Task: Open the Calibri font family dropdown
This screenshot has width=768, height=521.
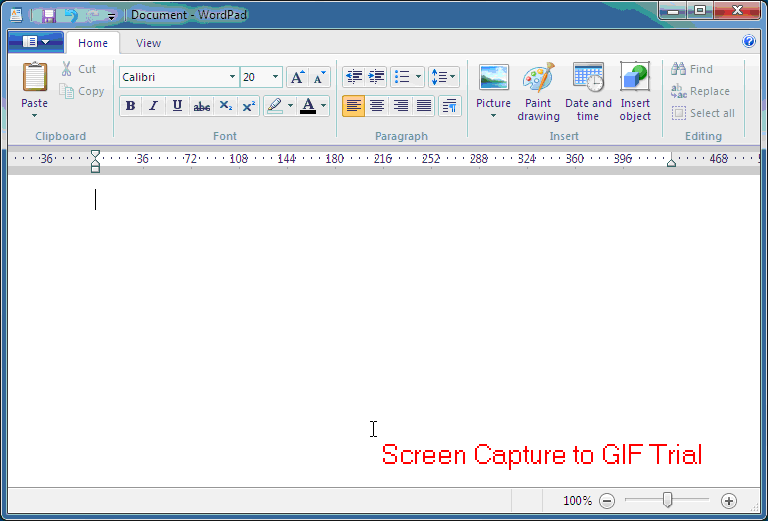Action: [232, 77]
